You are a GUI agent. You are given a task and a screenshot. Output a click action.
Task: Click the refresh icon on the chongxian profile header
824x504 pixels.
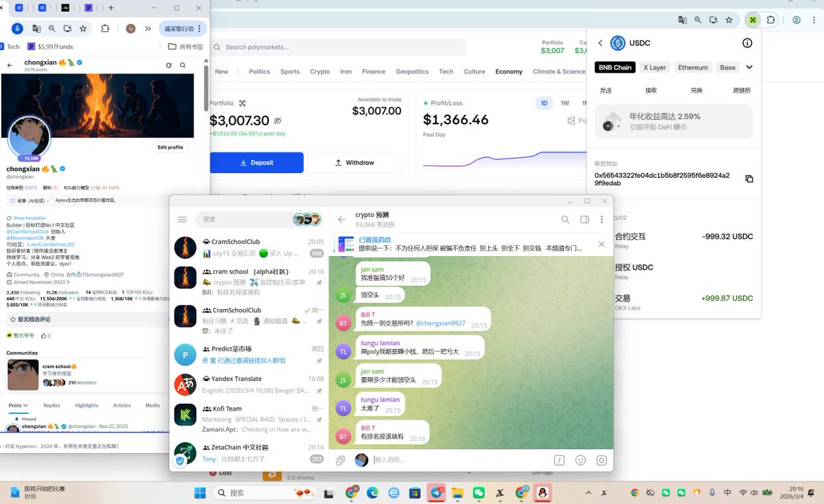pos(169,65)
